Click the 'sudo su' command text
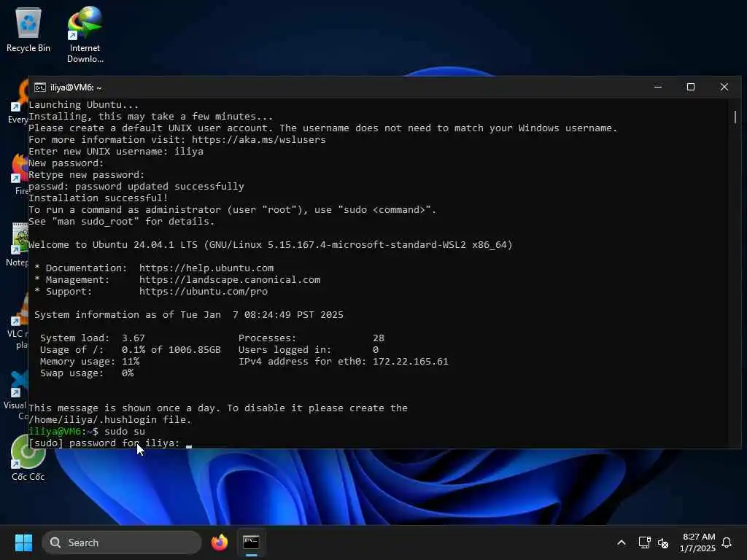 pyautogui.click(x=125, y=432)
